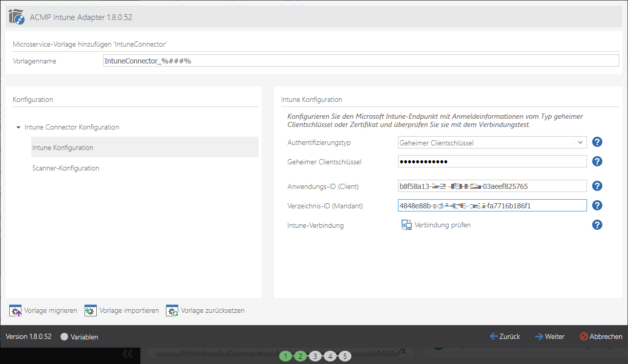Click the help icon for Intune-Verbindung

(597, 225)
